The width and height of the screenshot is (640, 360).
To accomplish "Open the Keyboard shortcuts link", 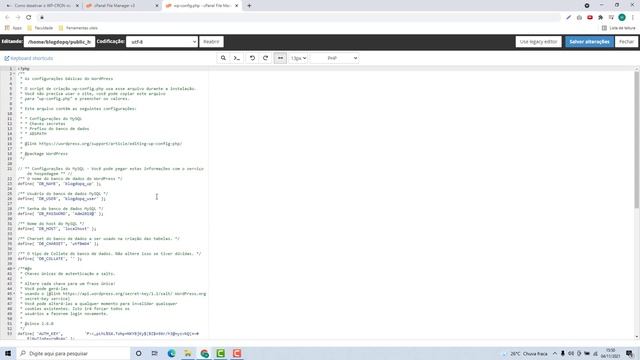I will tap(29, 58).
